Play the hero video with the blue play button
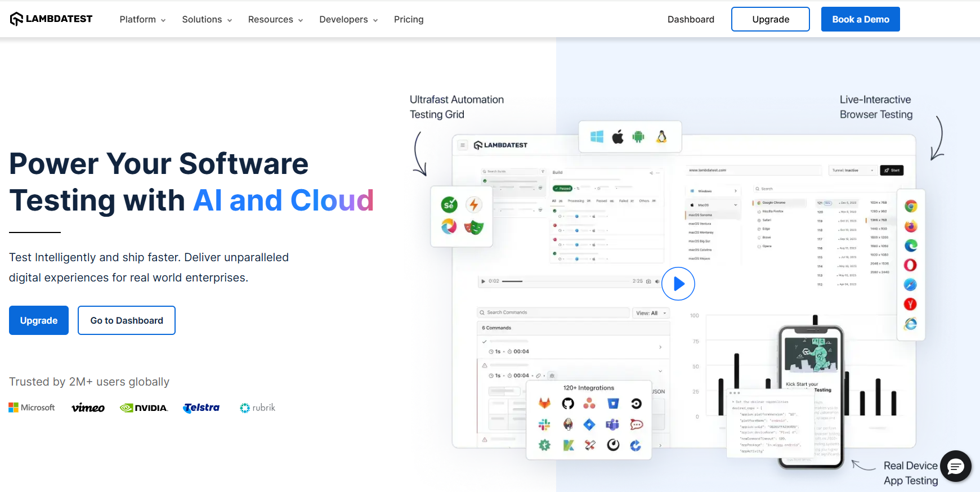 coord(678,284)
